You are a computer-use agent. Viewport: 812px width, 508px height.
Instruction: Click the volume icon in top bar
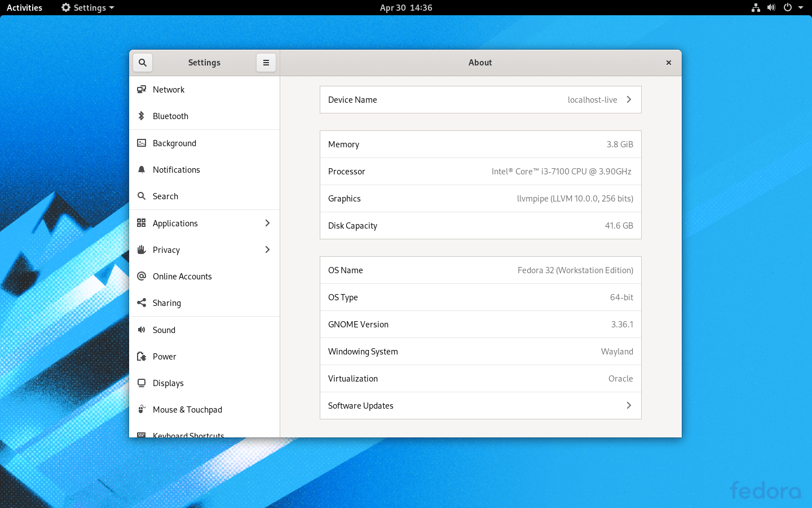771,7
